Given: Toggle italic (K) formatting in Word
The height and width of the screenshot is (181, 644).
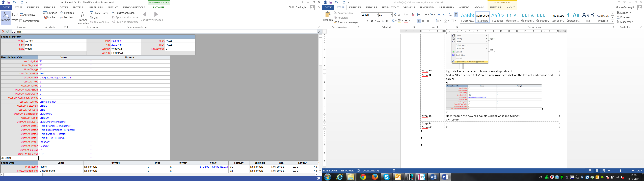Looking at the screenshot, I should 367,21.
